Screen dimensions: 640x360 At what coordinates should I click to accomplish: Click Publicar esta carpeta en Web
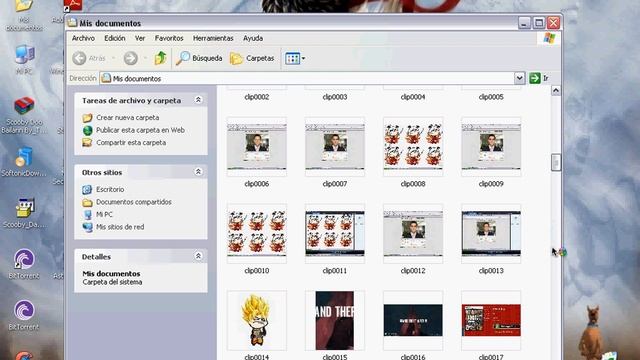[x=140, y=130]
